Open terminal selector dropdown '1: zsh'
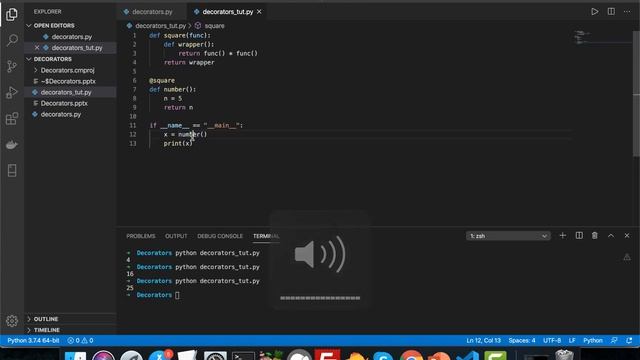The height and width of the screenshot is (360, 640). point(508,236)
